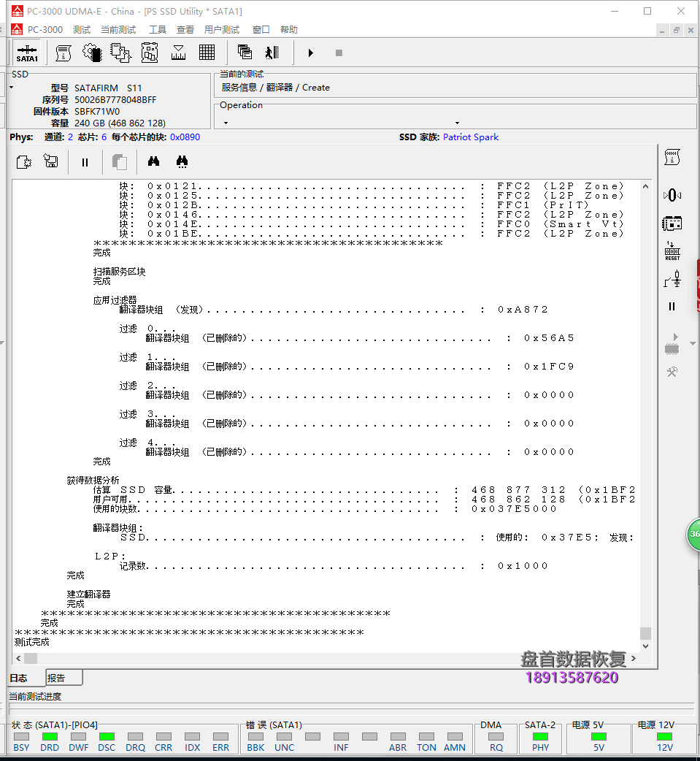Open left dropdown arrow in Operation panel

(x=226, y=123)
